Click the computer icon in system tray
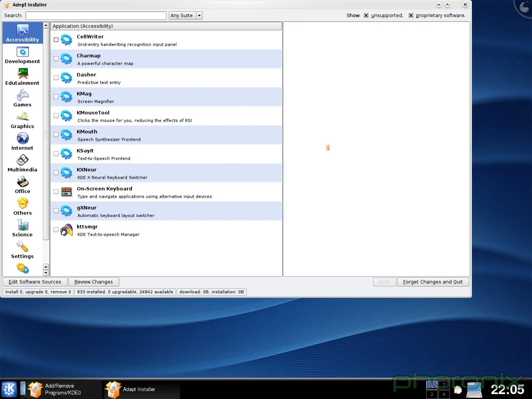The image size is (532, 399). (474, 389)
